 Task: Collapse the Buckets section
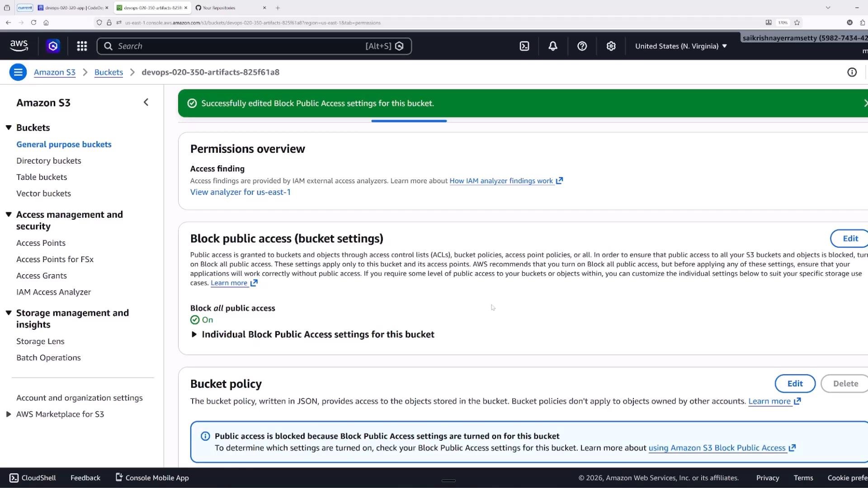[9, 128]
